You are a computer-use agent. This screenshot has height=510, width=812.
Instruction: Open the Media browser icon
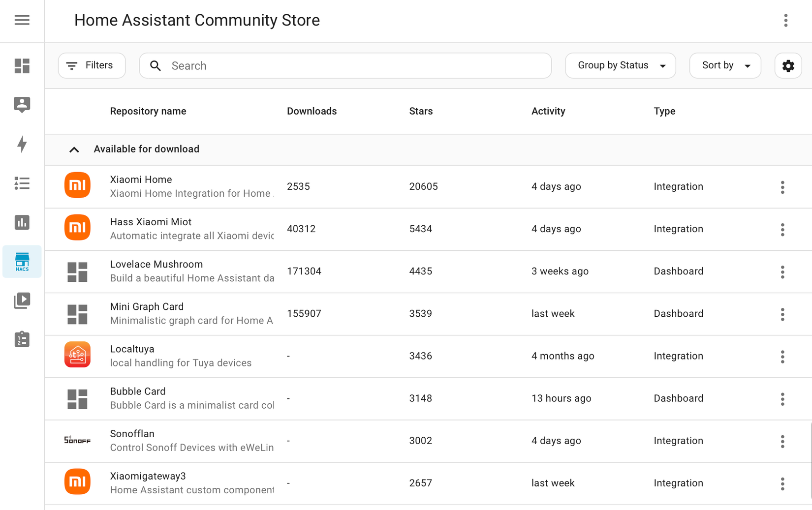22,300
